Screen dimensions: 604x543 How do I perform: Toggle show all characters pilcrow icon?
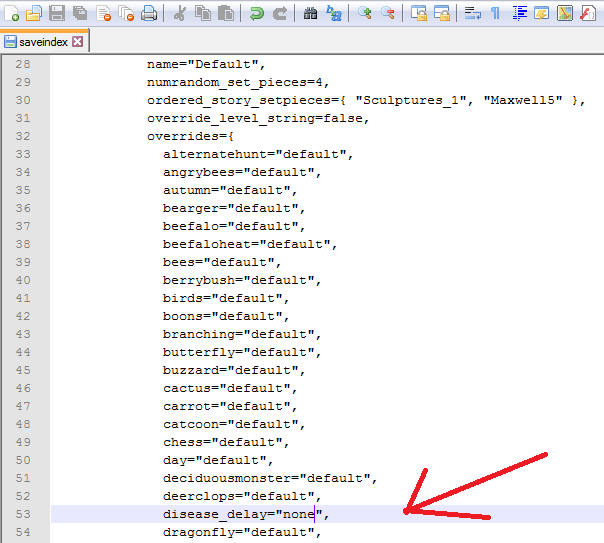tap(495, 13)
